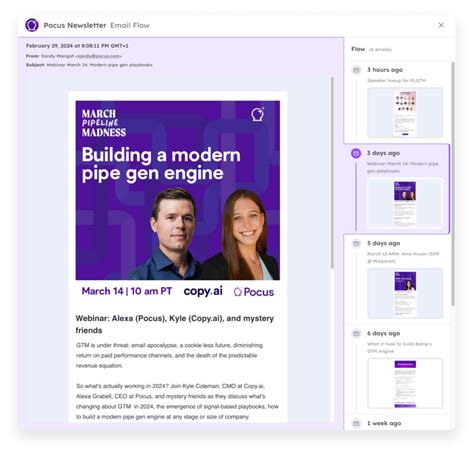Open the Ramp's GTM engine email thumbnail
474x452 pixels.
pos(405,383)
